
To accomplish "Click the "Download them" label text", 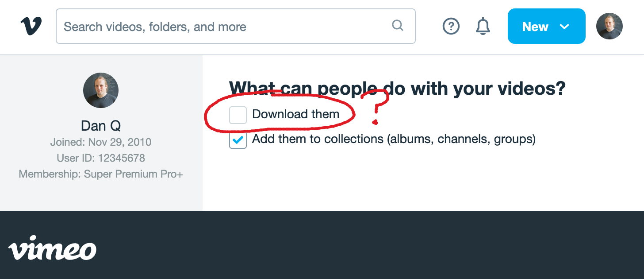I will tap(295, 114).
